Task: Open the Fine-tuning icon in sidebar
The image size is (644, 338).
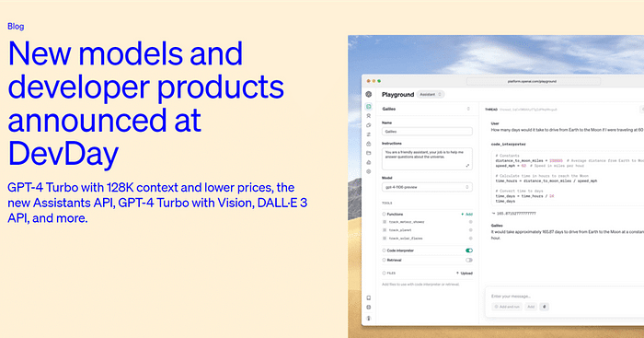Action: [368, 125]
